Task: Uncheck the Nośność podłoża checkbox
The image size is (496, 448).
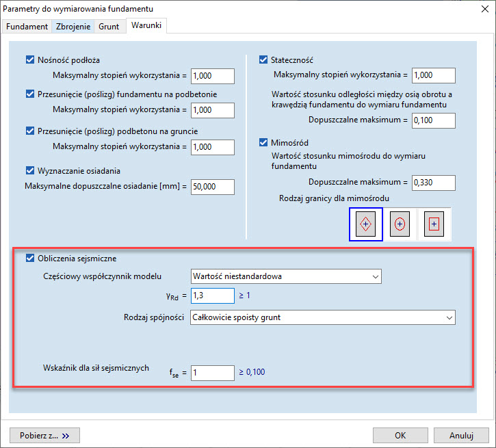Action: (x=30, y=60)
